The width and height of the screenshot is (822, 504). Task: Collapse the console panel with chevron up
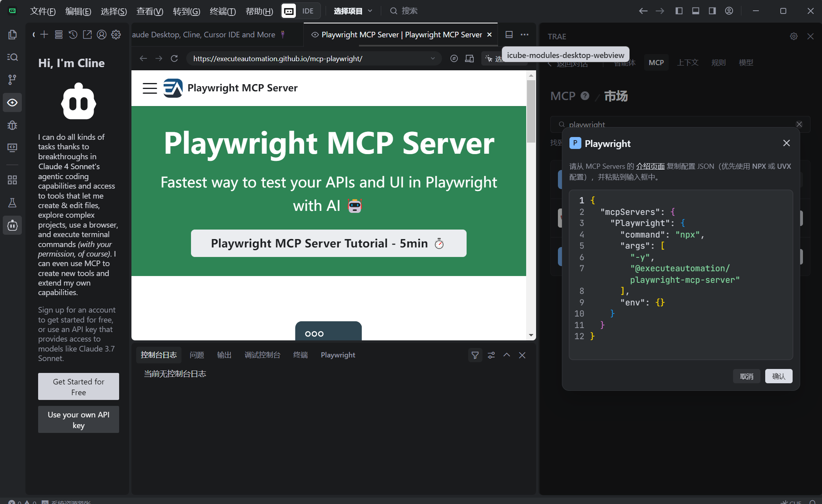[x=507, y=355]
